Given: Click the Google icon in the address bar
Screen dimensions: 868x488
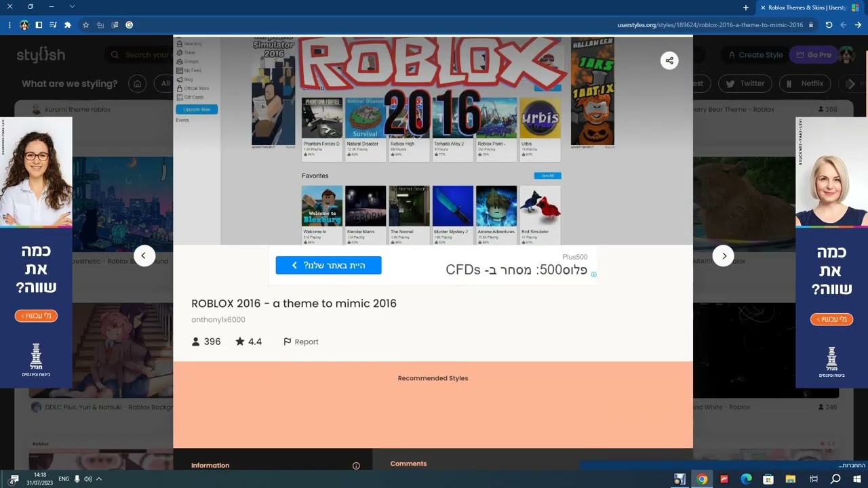Looking at the screenshot, I should (129, 25).
